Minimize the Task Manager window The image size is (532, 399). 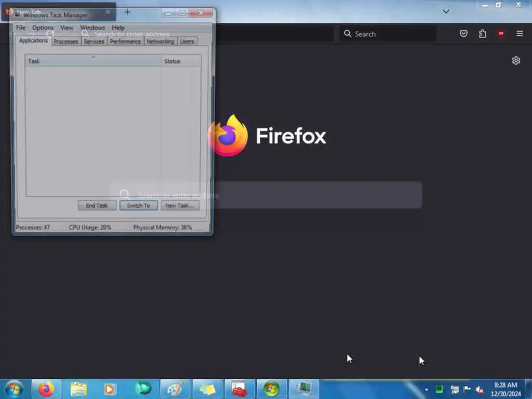(168, 13)
